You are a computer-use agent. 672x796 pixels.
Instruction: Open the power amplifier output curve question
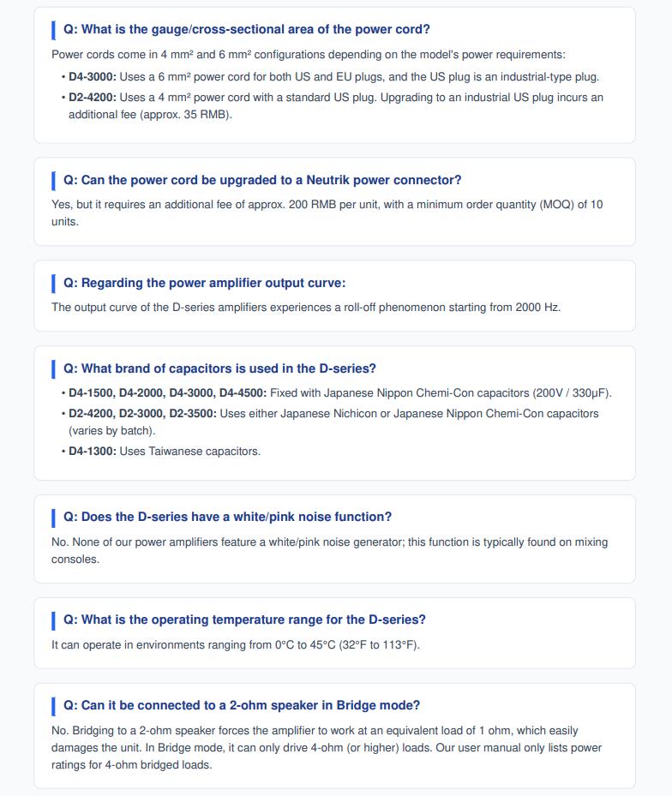pyautogui.click(x=204, y=284)
